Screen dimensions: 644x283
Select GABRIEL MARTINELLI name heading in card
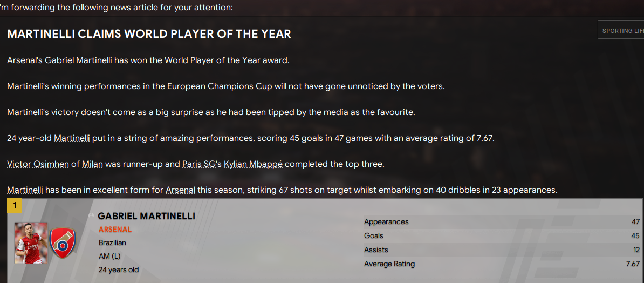pos(147,216)
